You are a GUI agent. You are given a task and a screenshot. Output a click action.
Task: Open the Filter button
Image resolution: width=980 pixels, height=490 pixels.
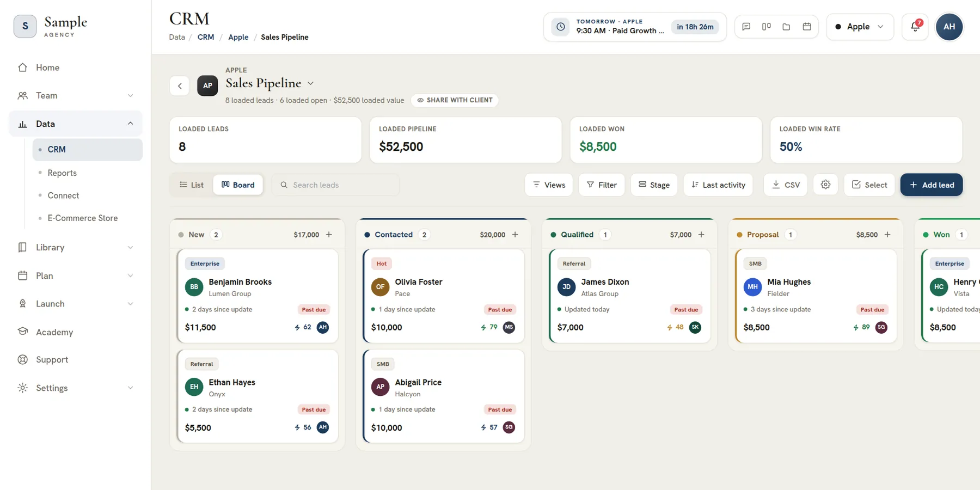tap(602, 185)
